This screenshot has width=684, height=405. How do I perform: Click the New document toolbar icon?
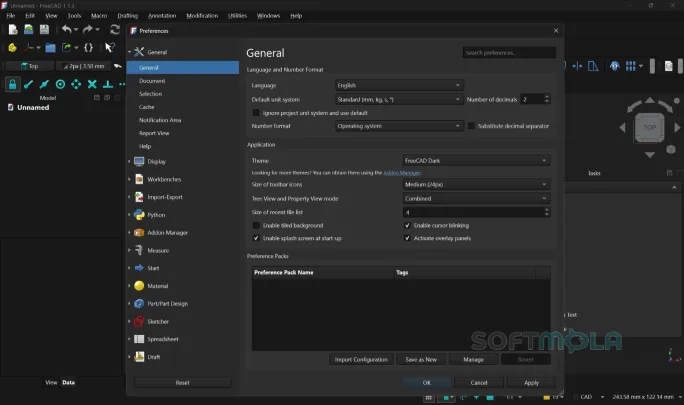tap(13, 30)
